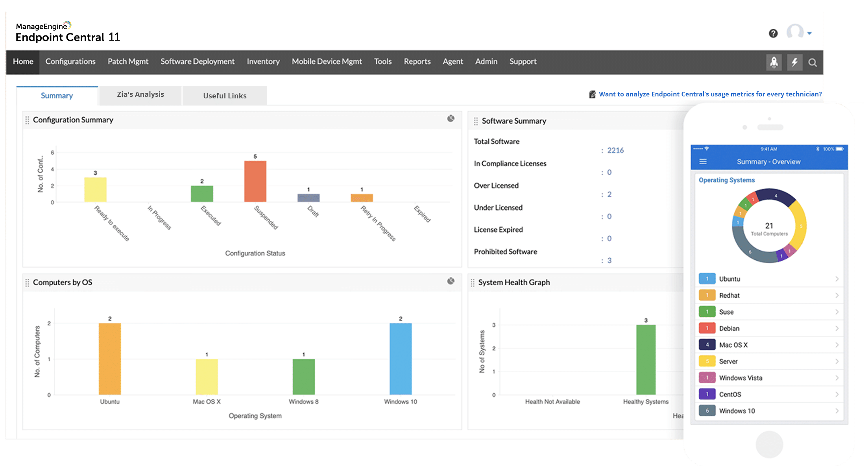Select the Summary tab
Screen dimensions: 868x466
57,96
